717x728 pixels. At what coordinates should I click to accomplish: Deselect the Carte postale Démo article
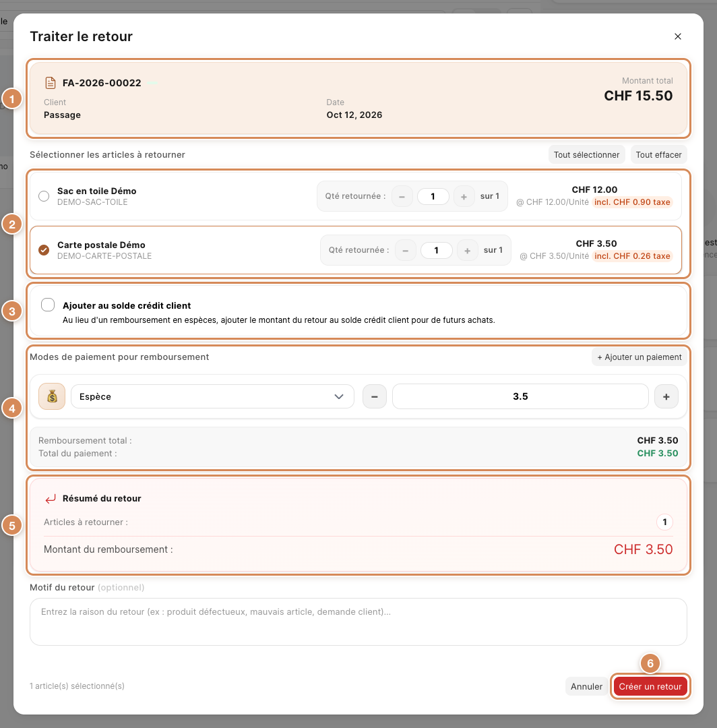tap(44, 250)
